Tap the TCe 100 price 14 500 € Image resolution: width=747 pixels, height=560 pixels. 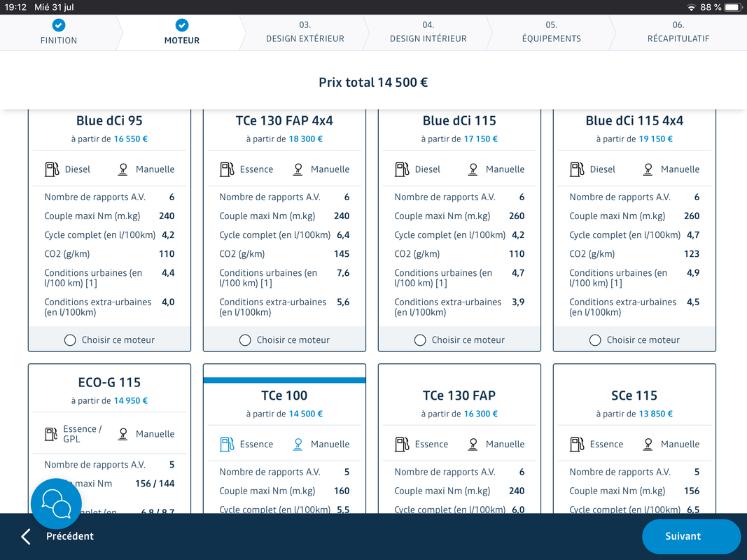click(x=305, y=414)
